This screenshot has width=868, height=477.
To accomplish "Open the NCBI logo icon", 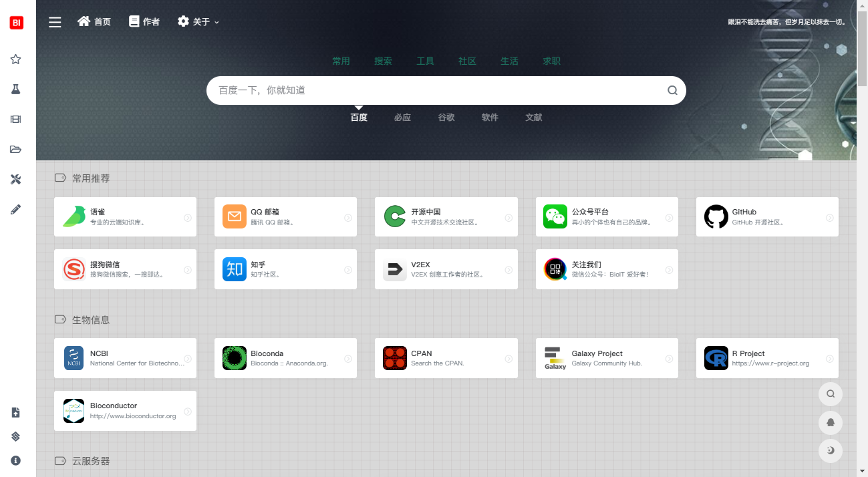I will click(x=74, y=358).
